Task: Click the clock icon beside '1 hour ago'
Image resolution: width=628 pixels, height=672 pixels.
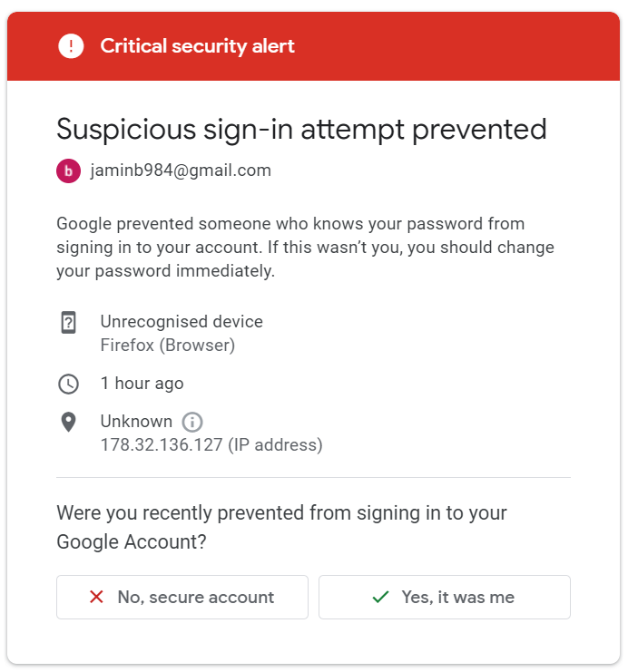Action: pos(69,384)
